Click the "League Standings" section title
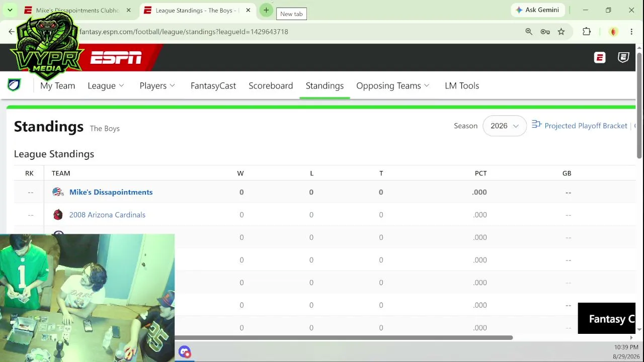The width and height of the screenshot is (644, 362). [x=54, y=154]
